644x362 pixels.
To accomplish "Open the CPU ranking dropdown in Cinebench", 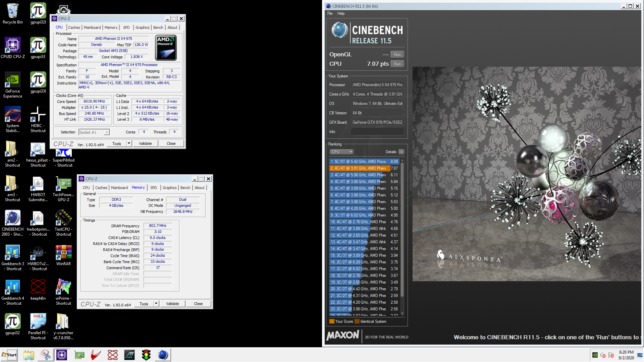I will pos(341,152).
